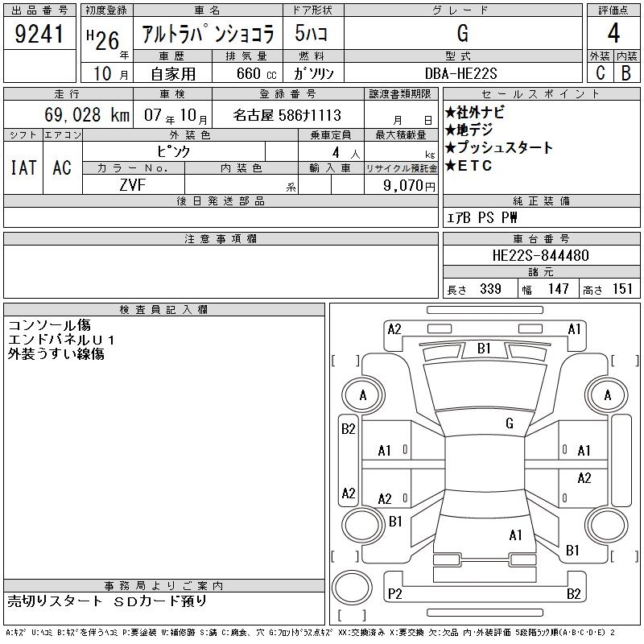Click lot number 9241
This screenshot has width=644, height=644.
pyautogui.click(x=39, y=34)
